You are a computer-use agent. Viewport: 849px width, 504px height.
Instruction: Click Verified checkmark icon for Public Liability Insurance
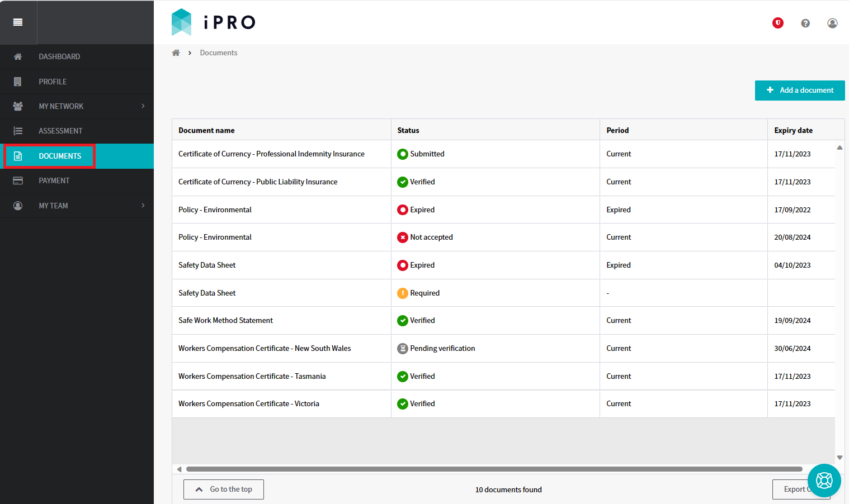pos(403,182)
